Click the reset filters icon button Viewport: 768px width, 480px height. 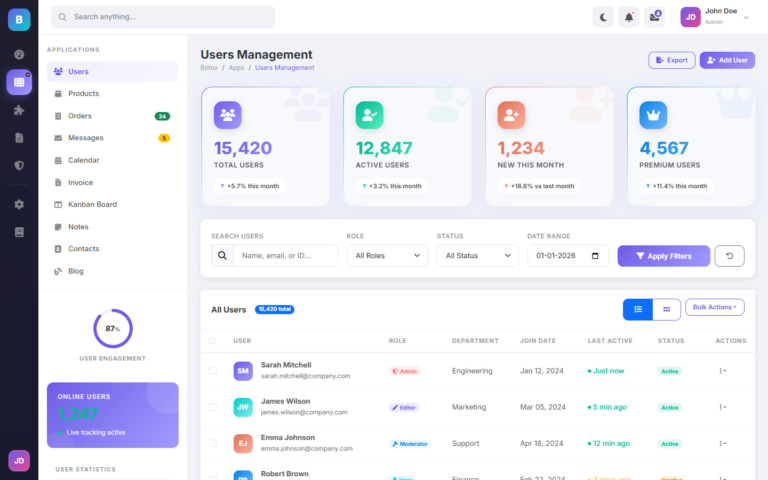tap(729, 256)
